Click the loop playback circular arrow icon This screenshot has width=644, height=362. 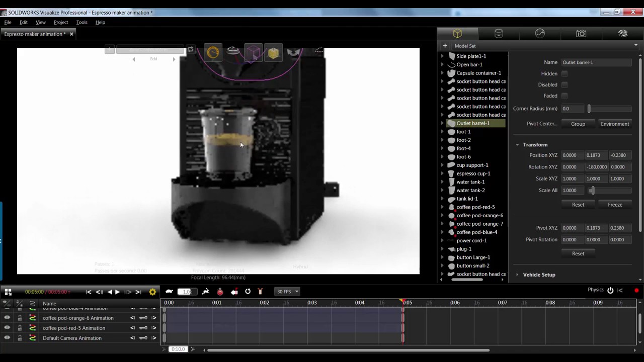(248, 292)
